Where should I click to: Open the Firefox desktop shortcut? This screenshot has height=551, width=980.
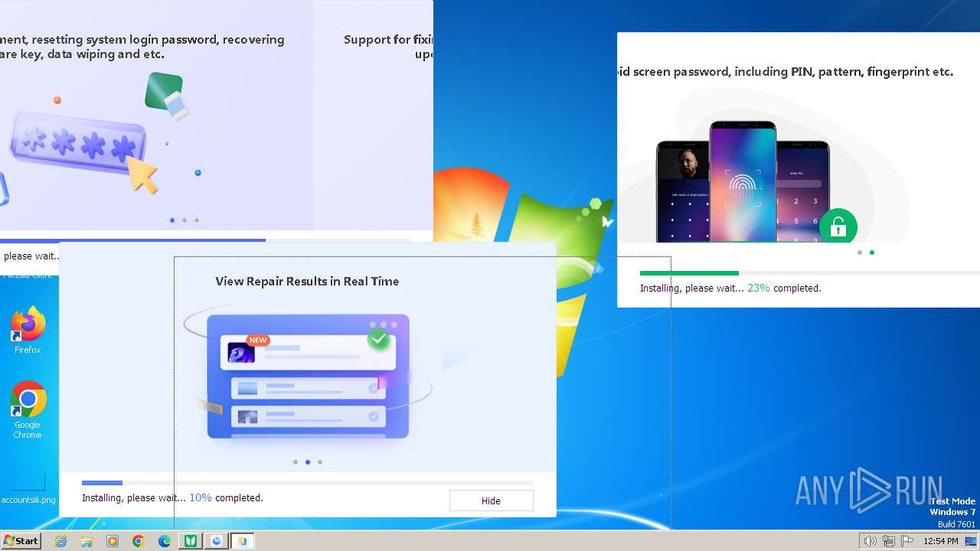[x=28, y=330]
